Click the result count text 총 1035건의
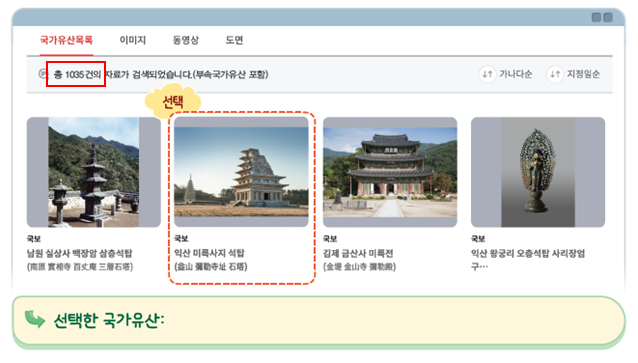Viewport: 638px width, 363px height. pos(77,74)
